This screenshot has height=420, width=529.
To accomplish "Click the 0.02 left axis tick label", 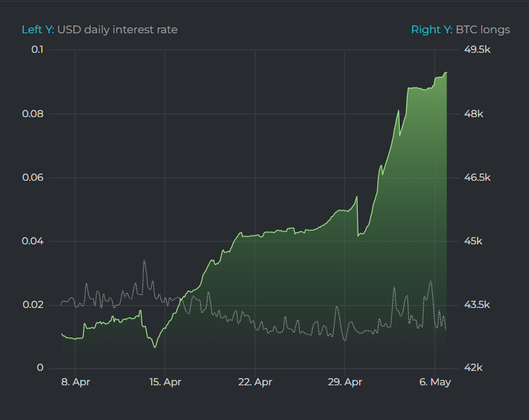I will (x=33, y=304).
